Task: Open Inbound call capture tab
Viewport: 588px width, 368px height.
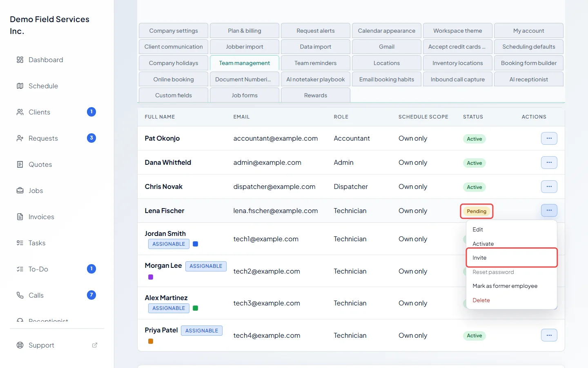Action: [458, 79]
